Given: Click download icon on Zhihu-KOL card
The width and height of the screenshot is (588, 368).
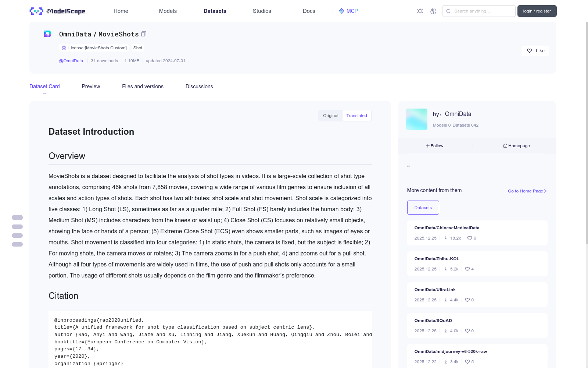Looking at the screenshot, I should pyautogui.click(x=446, y=269).
